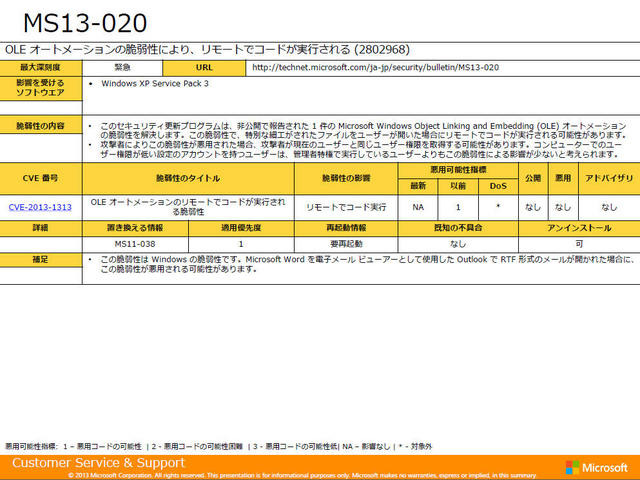Click the Customer Service & Support footer text

(98, 463)
